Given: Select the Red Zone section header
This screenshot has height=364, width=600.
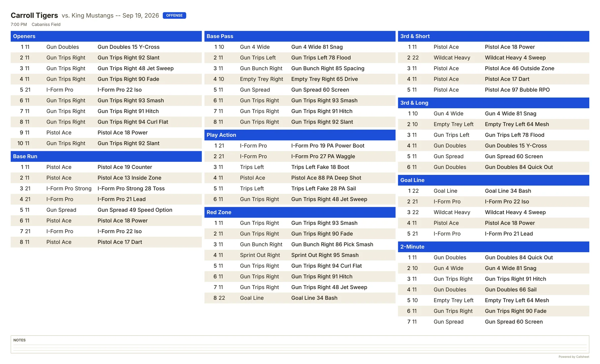Looking at the screenshot, I should [300, 212].
